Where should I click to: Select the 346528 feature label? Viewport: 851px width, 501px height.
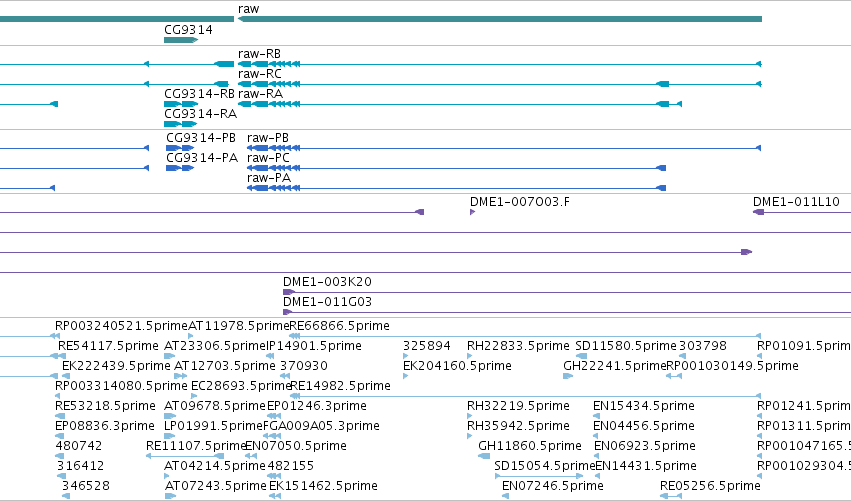pos(86,486)
